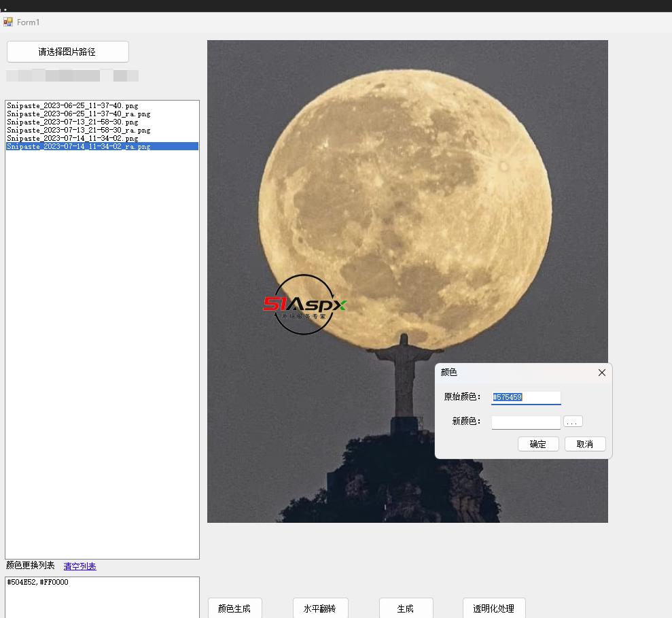This screenshot has height=618, width=672.
Task: Open color picker via the "..." button
Action: [x=573, y=422]
